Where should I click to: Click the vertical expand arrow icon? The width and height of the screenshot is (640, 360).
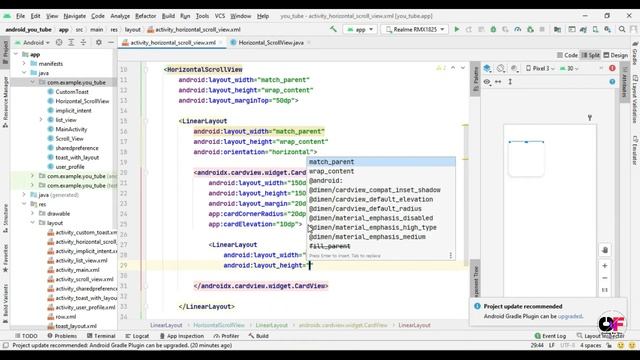tap(510, 82)
